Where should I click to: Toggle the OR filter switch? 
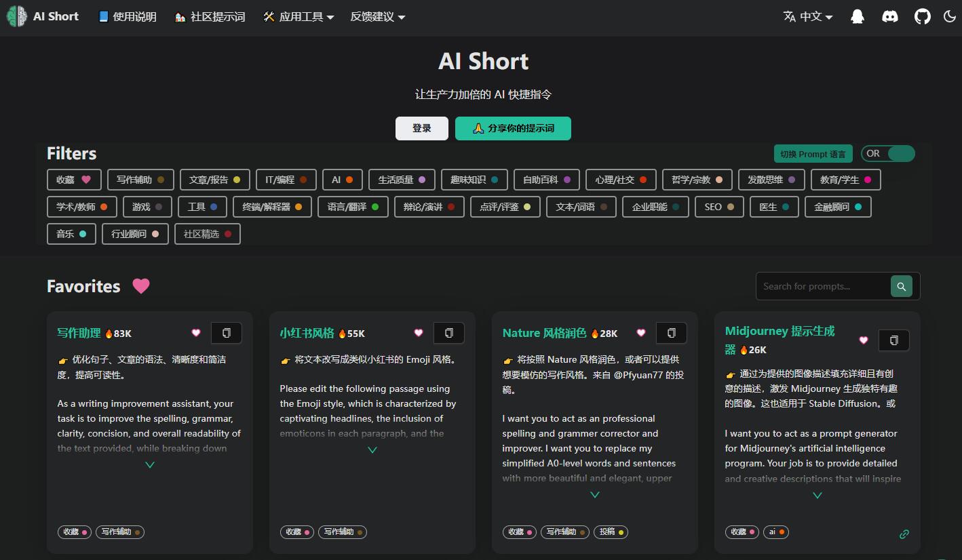point(888,154)
